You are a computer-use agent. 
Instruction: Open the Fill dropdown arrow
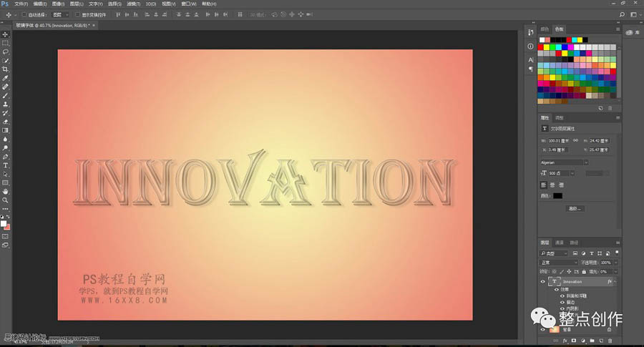point(615,272)
